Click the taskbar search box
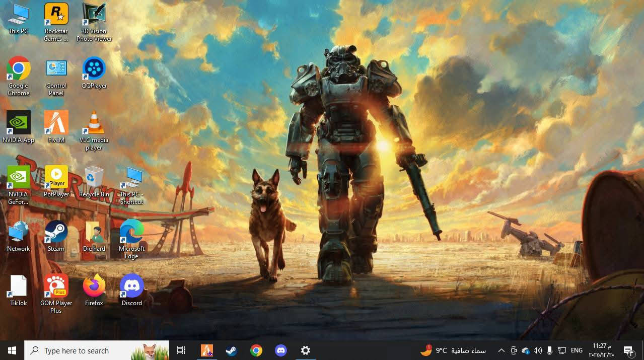The image size is (644, 360). click(x=96, y=350)
